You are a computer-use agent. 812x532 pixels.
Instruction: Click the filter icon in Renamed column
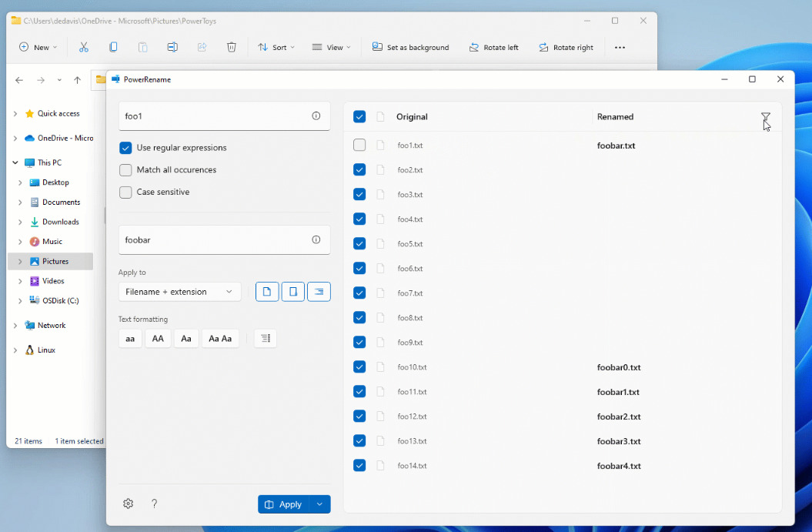click(765, 116)
